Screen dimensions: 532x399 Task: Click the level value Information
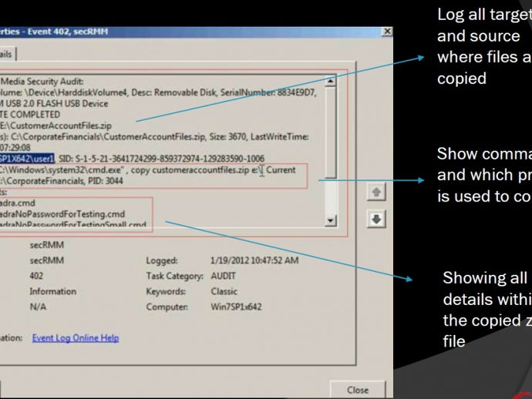click(53, 291)
